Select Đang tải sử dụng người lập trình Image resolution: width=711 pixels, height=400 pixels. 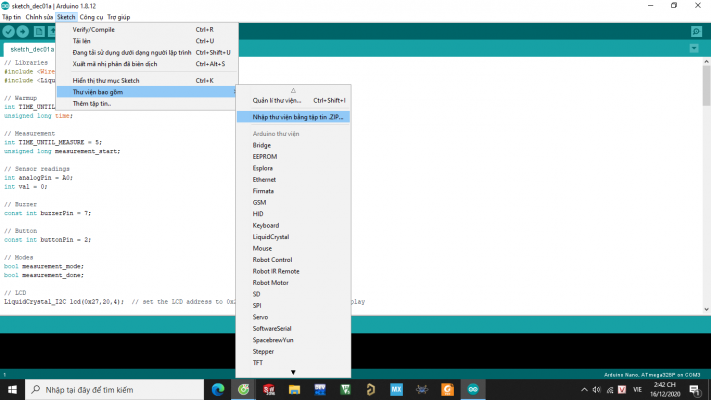click(x=147, y=53)
